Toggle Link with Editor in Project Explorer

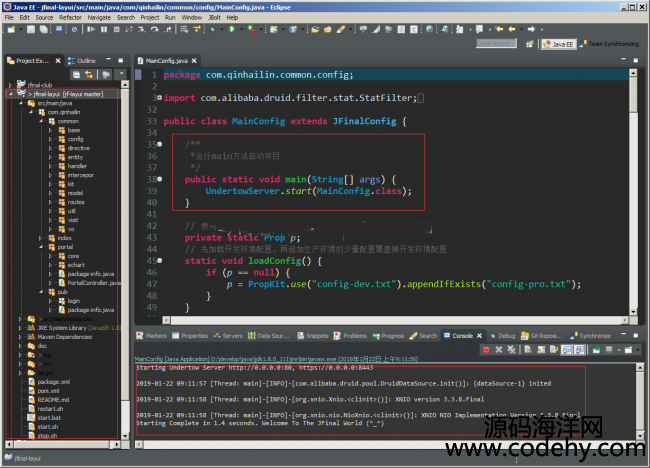(89, 75)
